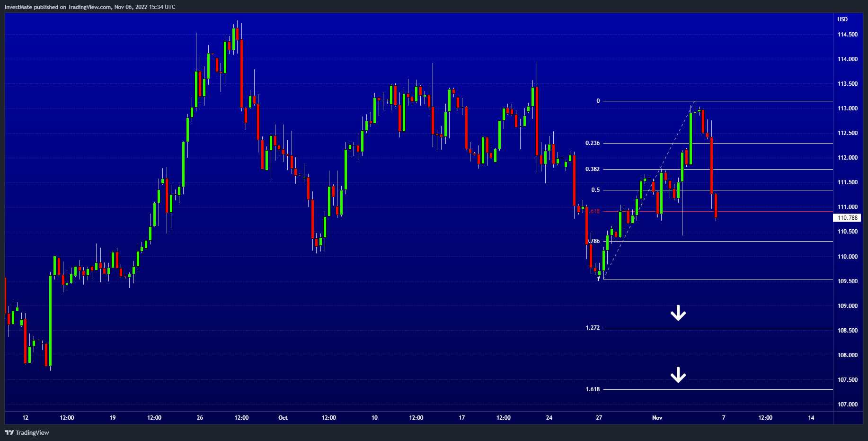The image size is (868, 441).
Task: Click the TradingView logo at the bottom
Action: 27,432
